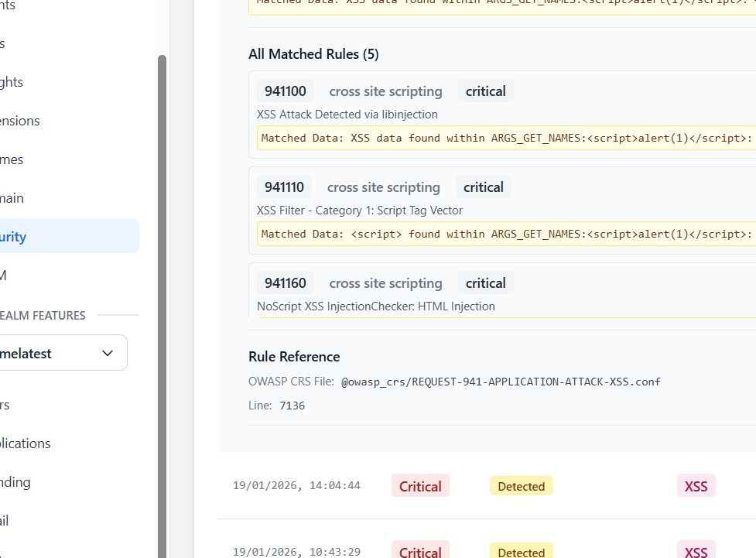
Task: Click Critical badge on 14:04:44 event
Action: click(x=420, y=486)
